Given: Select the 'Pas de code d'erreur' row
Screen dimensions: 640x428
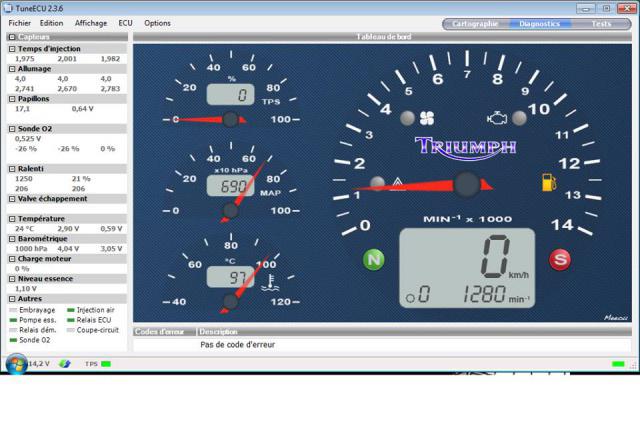Looking at the screenshot, I should [x=382, y=345].
